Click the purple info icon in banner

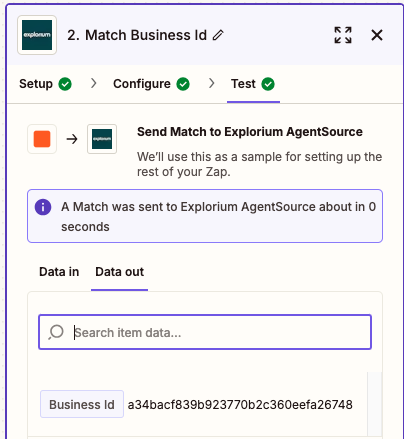43,207
